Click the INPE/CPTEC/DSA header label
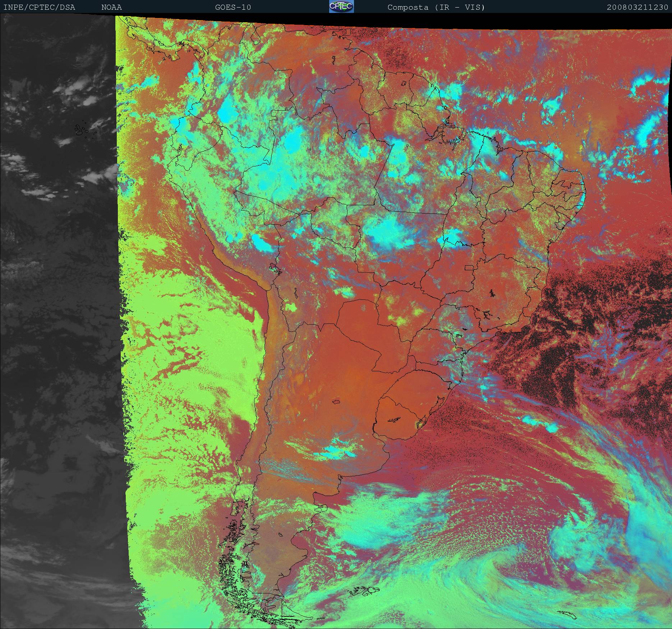Viewport: 672px width, 629px height. click(x=39, y=7)
